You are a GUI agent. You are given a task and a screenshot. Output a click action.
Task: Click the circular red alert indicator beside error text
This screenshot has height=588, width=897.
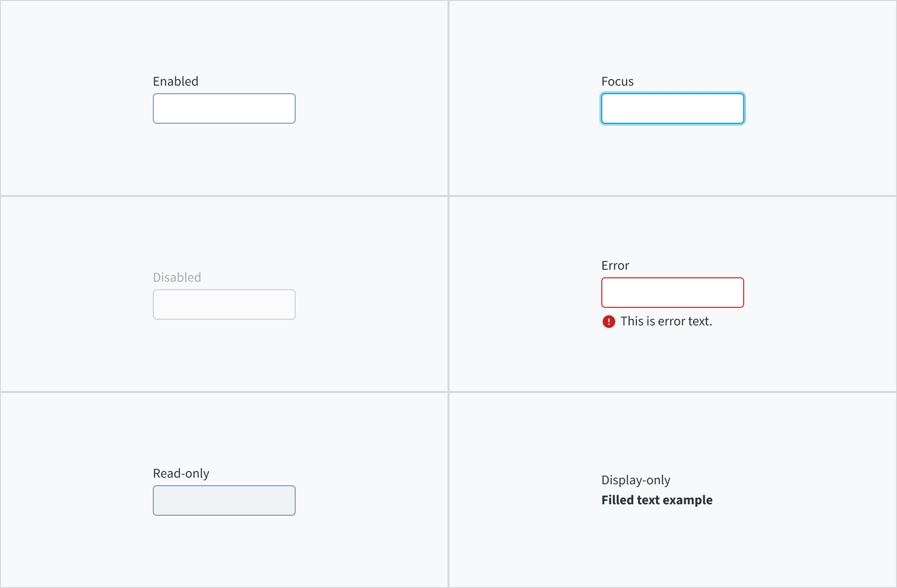tap(608, 322)
